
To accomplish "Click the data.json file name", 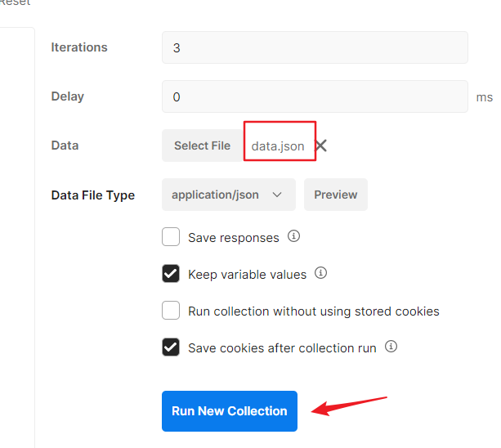I will [x=278, y=146].
